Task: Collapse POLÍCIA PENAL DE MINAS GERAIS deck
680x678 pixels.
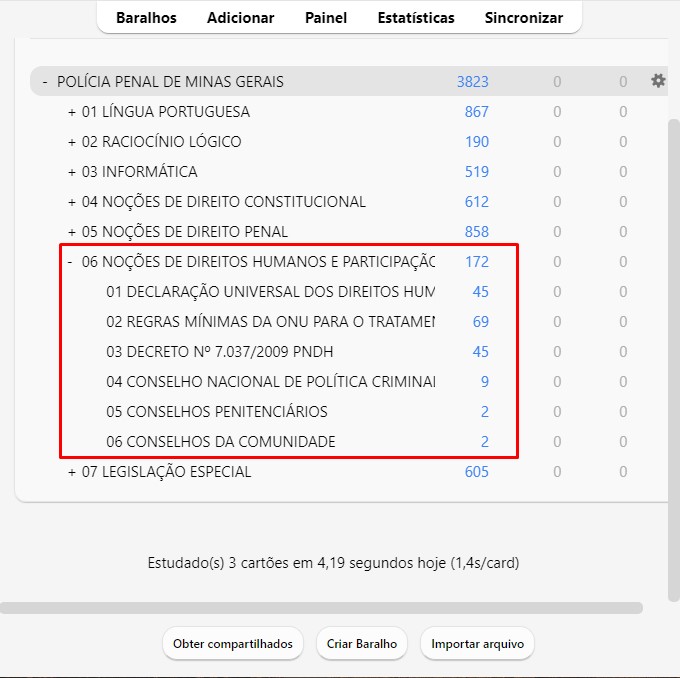Action: tap(45, 82)
